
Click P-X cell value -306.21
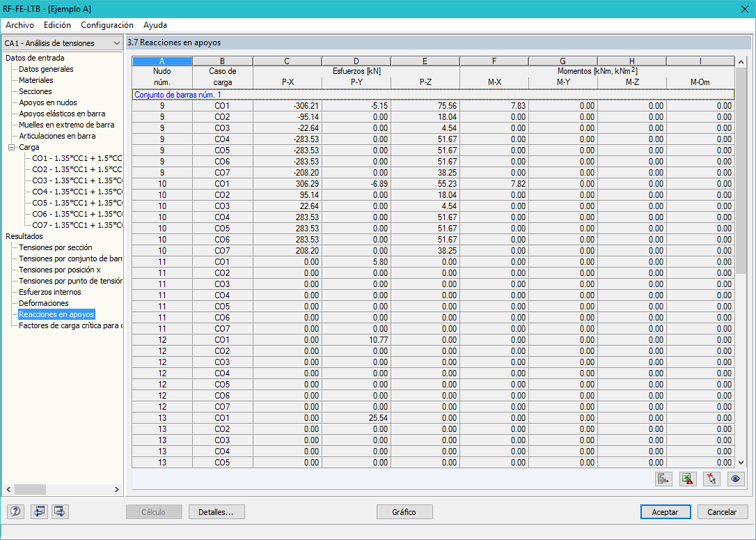[x=288, y=106]
